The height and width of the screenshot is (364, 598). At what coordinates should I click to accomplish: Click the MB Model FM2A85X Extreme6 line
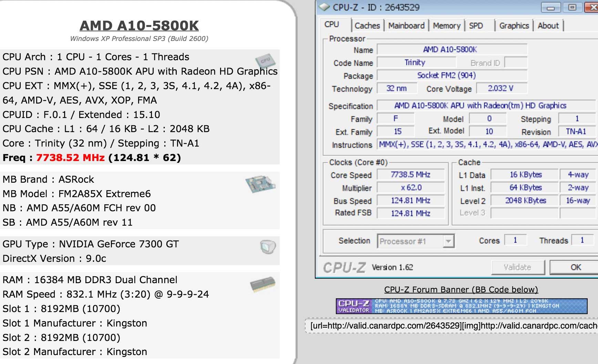(77, 194)
